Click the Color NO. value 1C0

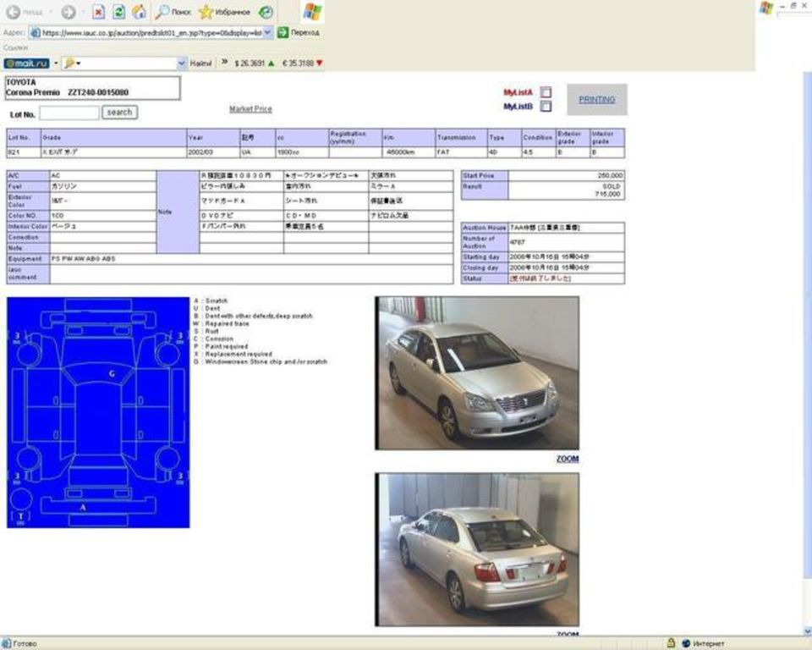click(x=102, y=215)
